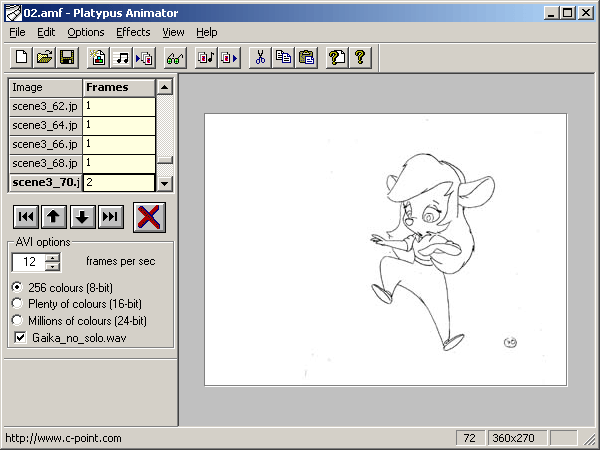The image size is (600, 450).
Task: Click the Frames column header
Action: tap(119, 88)
